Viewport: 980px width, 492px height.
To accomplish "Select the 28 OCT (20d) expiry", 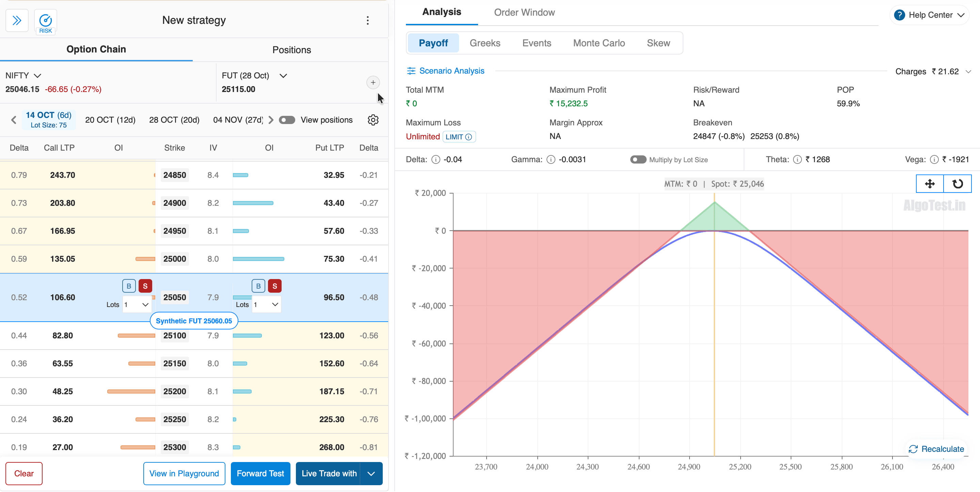I will tap(174, 120).
